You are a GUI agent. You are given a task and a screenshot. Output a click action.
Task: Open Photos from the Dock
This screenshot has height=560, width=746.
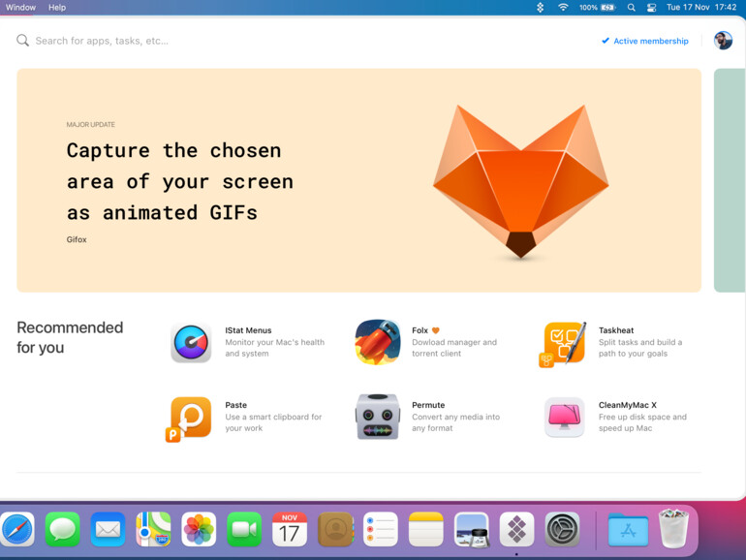click(199, 529)
